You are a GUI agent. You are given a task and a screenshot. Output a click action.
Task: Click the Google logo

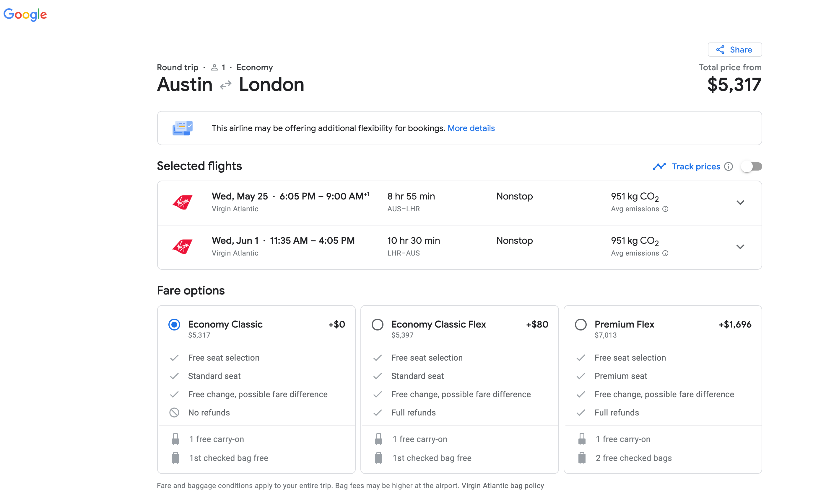(x=25, y=14)
